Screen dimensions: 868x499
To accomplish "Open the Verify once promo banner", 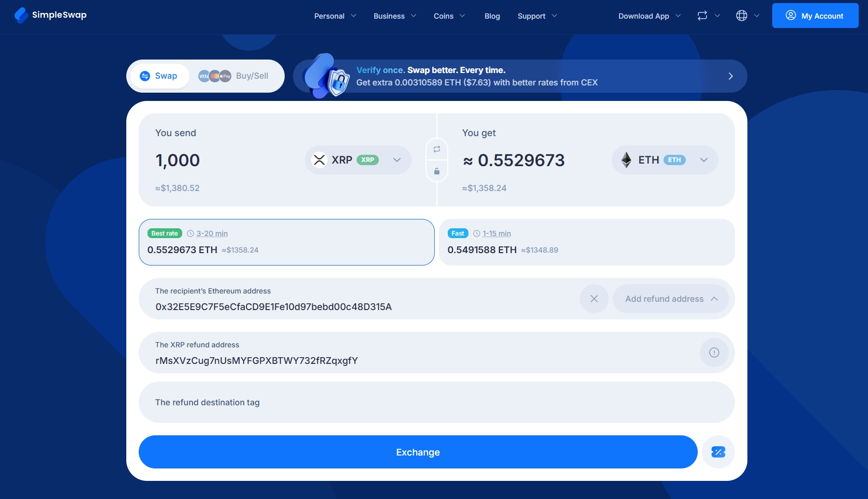I will [x=520, y=76].
